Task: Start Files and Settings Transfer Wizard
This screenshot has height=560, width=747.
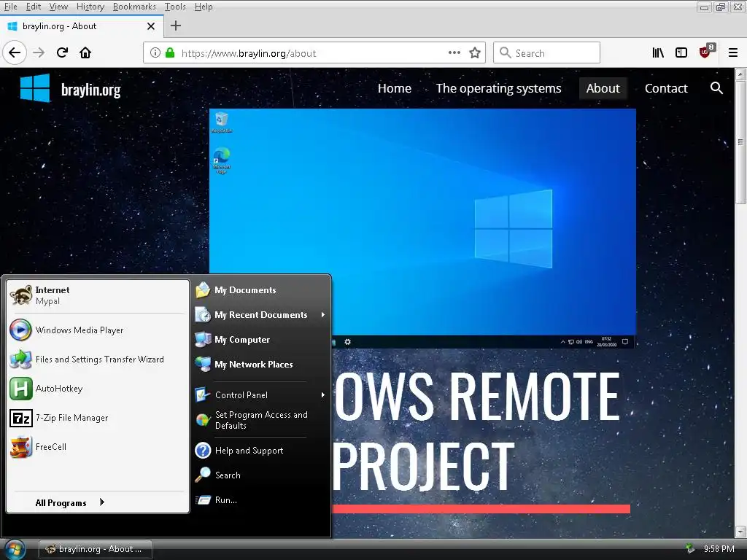Action: (x=98, y=359)
